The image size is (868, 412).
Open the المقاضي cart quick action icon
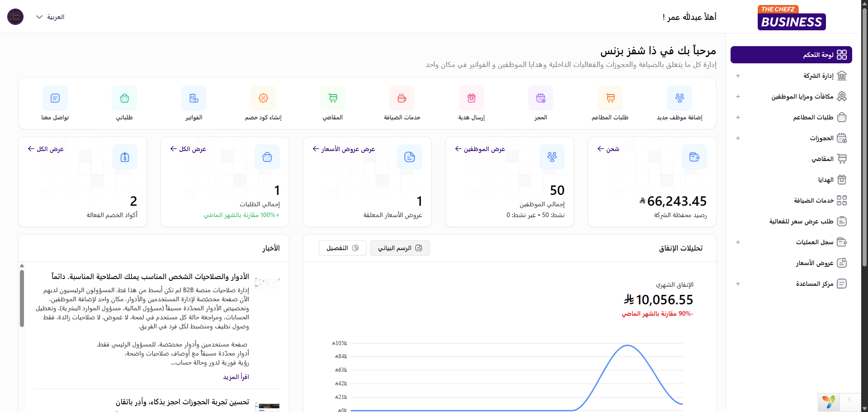click(x=333, y=98)
